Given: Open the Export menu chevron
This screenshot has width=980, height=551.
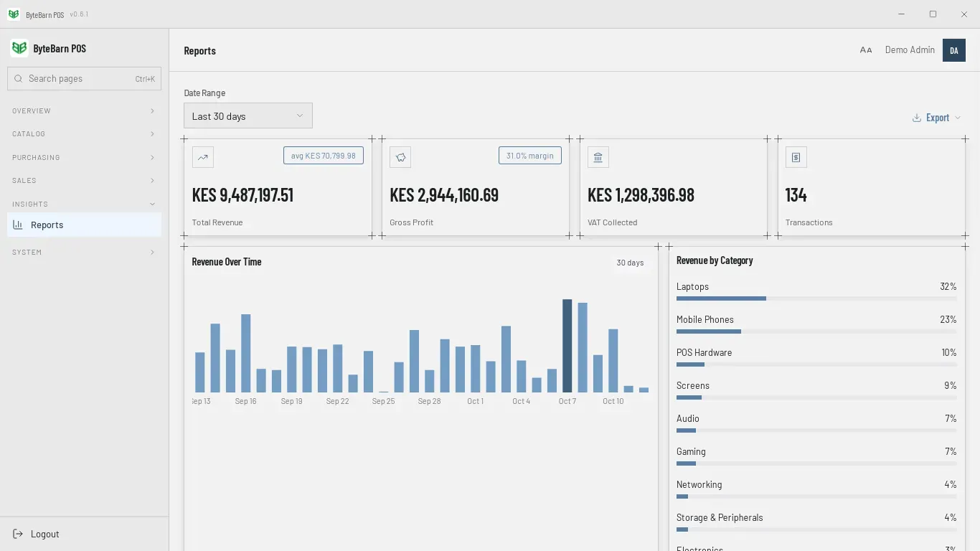Looking at the screenshot, I should pyautogui.click(x=958, y=118).
